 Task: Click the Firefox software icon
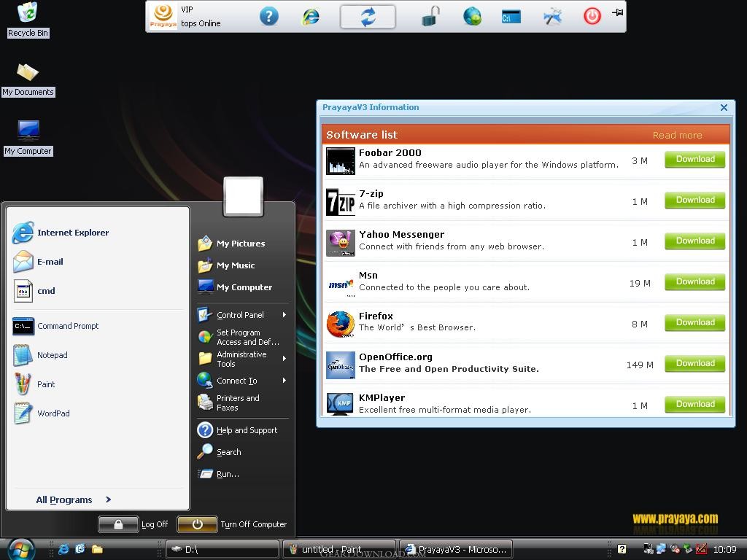341,324
